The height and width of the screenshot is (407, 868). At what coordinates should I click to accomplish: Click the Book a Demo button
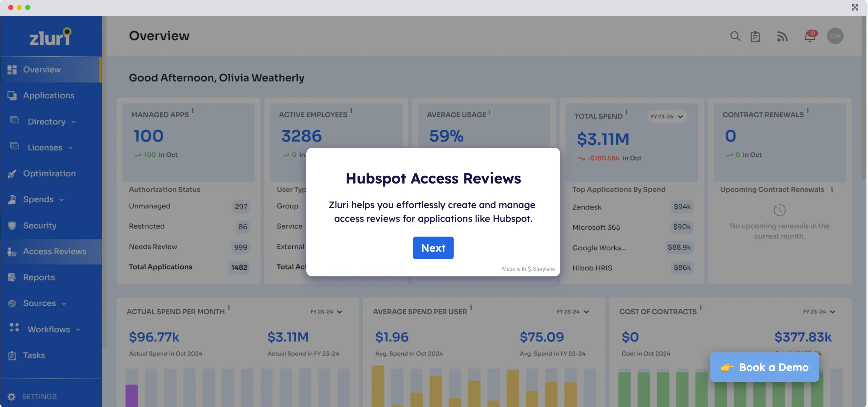764,367
